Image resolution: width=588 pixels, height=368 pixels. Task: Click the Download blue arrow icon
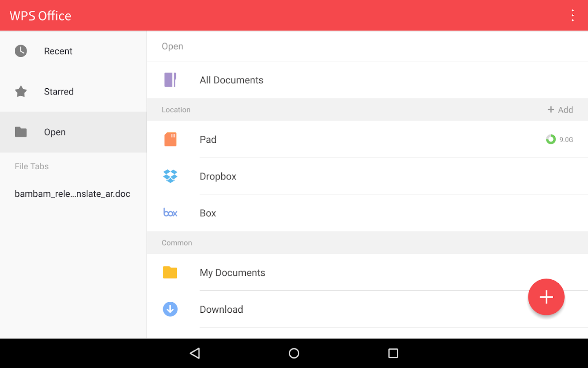pyautogui.click(x=170, y=309)
